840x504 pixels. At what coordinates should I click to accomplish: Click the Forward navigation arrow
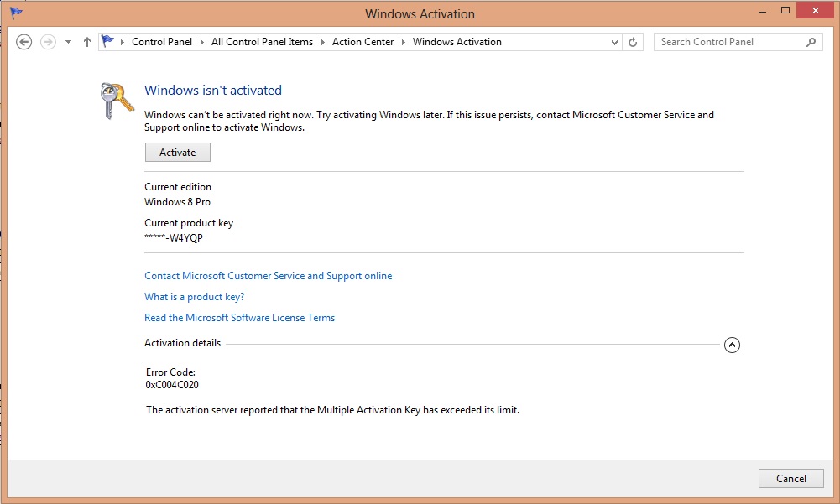coord(48,42)
